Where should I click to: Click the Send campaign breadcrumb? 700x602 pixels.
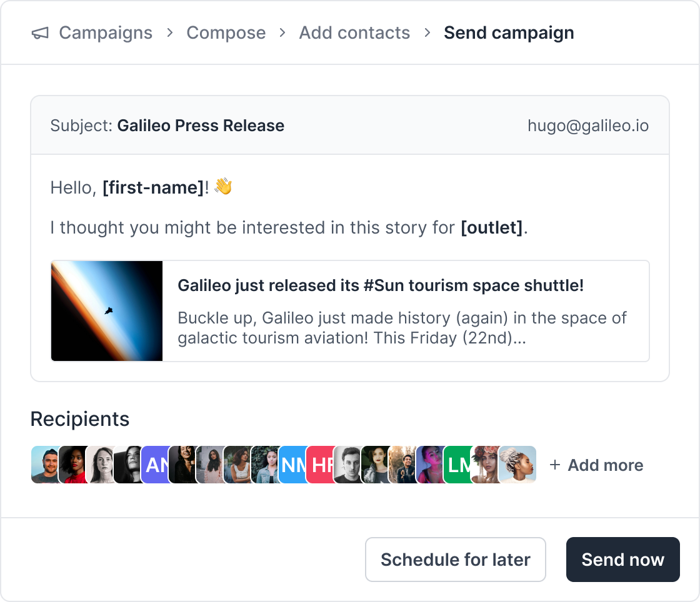point(509,32)
